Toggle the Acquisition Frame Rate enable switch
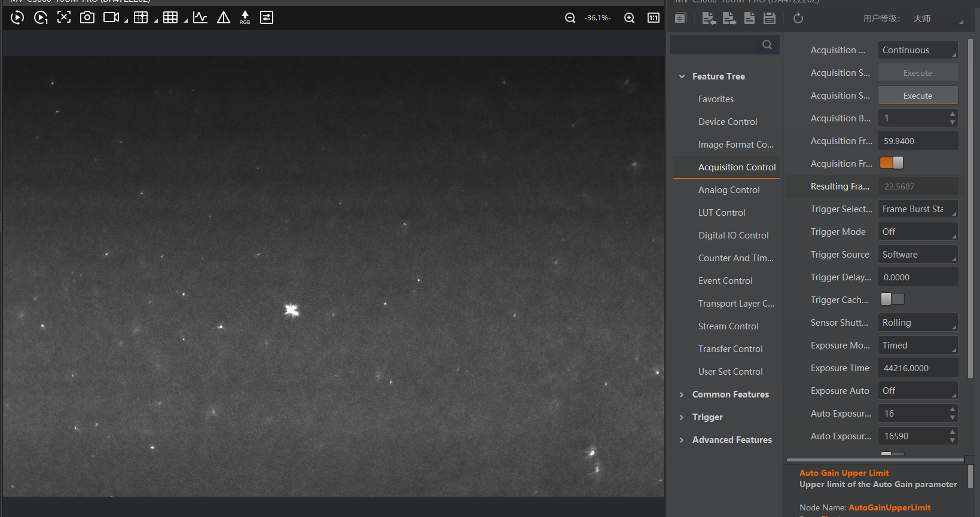 (892, 163)
